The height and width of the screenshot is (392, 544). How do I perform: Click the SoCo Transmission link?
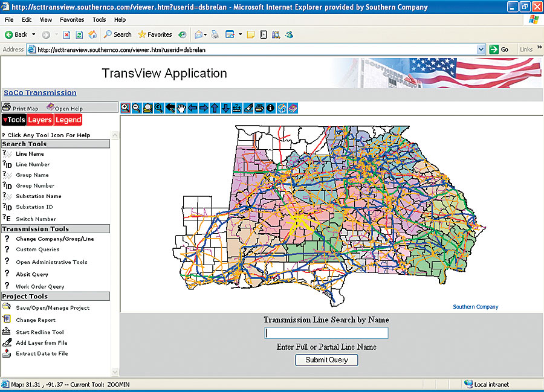(40, 92)
